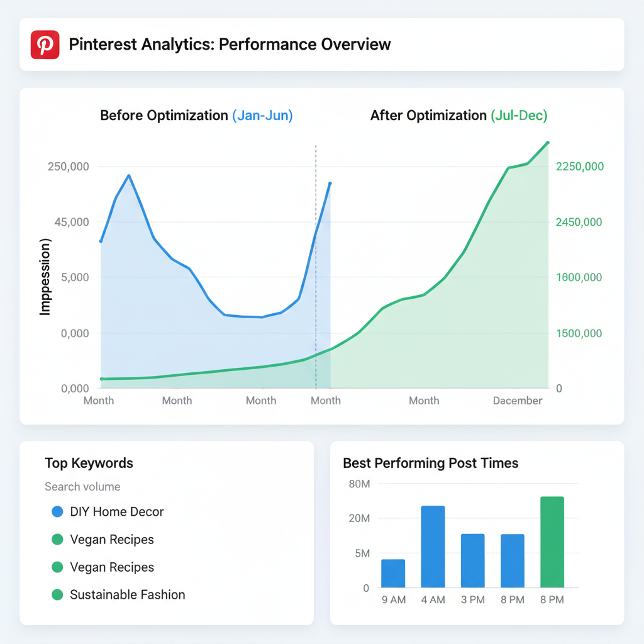Viewport: 644px width, 644px height.
Task: Select the 9 AM bar in chart
Action: (393, 574)
